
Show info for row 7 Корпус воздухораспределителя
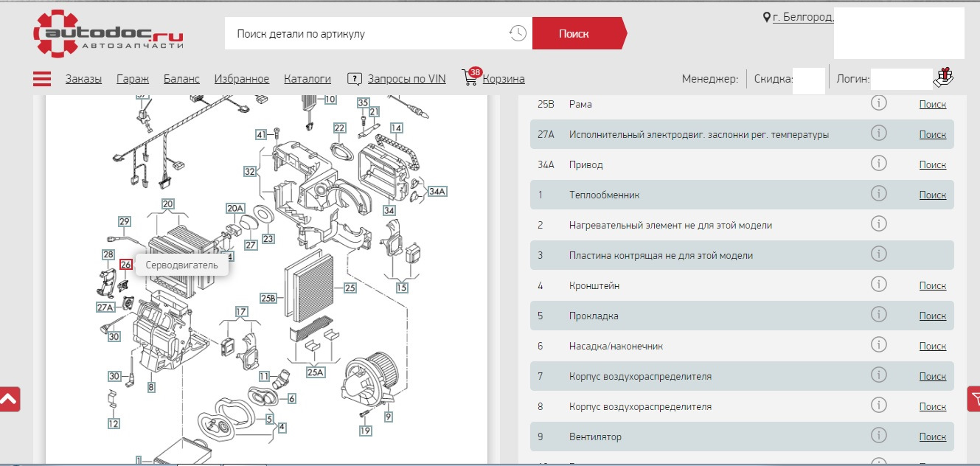(878, 375)
